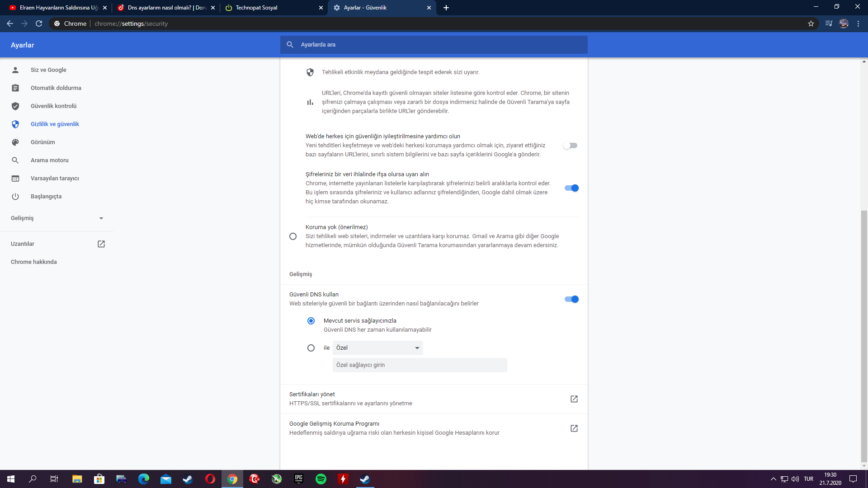Toggle Web'de herkes için güvenliğin iyileştirilmesine switch
Viewport: 868px width, 488px height.
click(571, 145)
